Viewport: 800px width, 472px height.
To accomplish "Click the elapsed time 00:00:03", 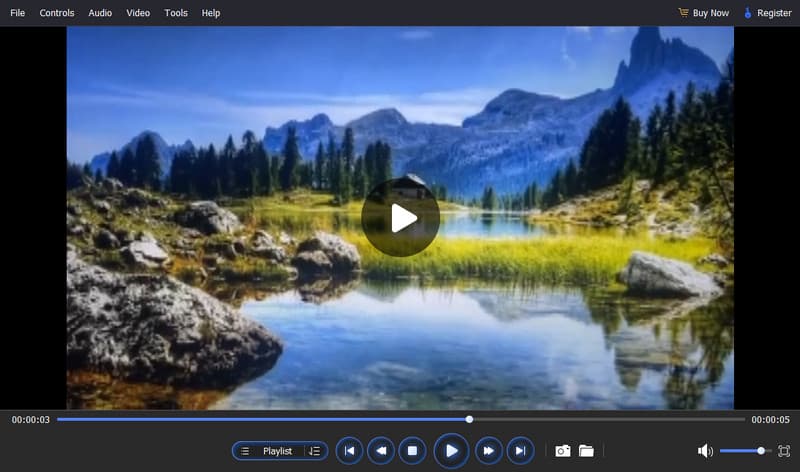I will [x=31, y=419].
